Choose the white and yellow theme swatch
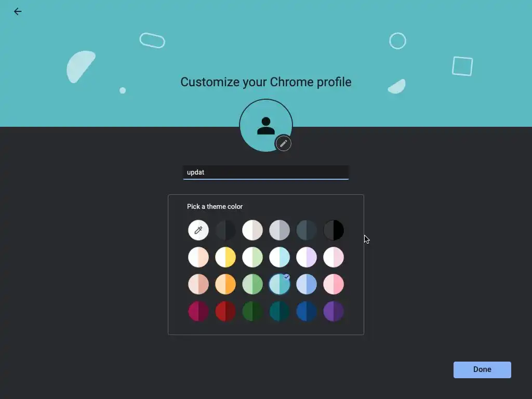Viewport: 532px width, 399px height. [225, 257]
